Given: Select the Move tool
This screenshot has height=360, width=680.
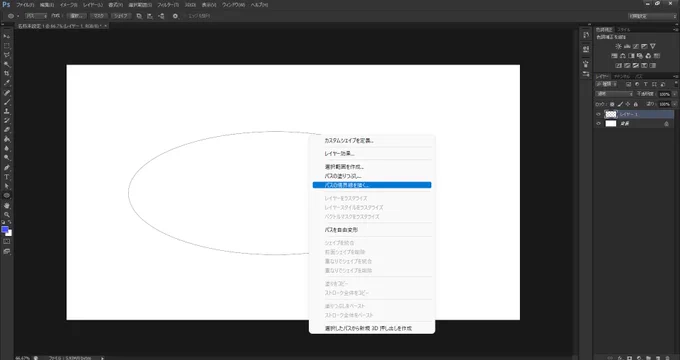Looking at the screenshot, I should (x=7, y=36).
